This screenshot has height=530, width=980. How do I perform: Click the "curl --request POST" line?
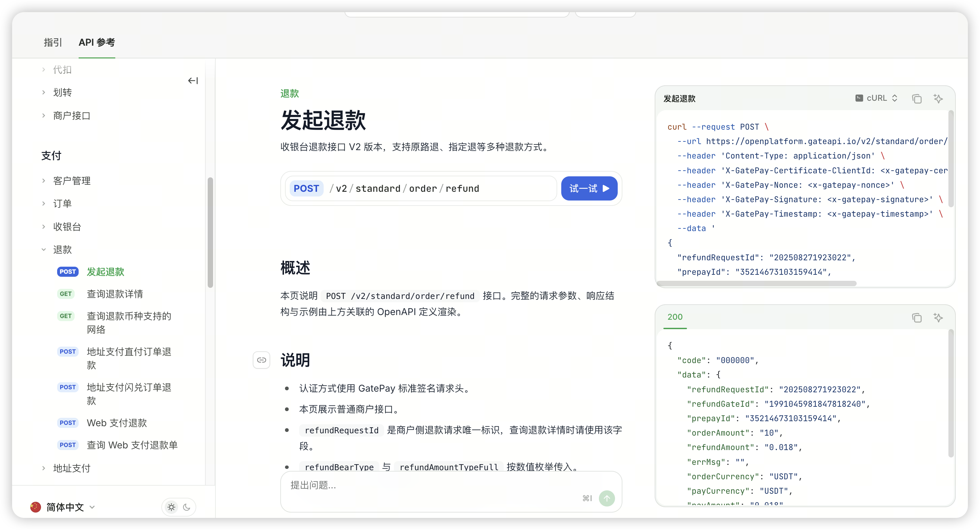click(x=718, y=127)
